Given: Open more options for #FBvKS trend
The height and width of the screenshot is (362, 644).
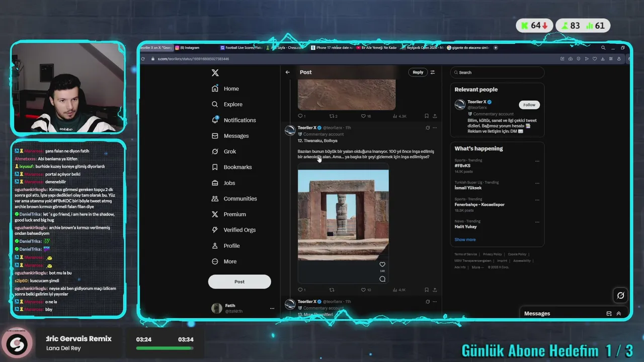Looking at the screenshot, I should tap(537, 161).
